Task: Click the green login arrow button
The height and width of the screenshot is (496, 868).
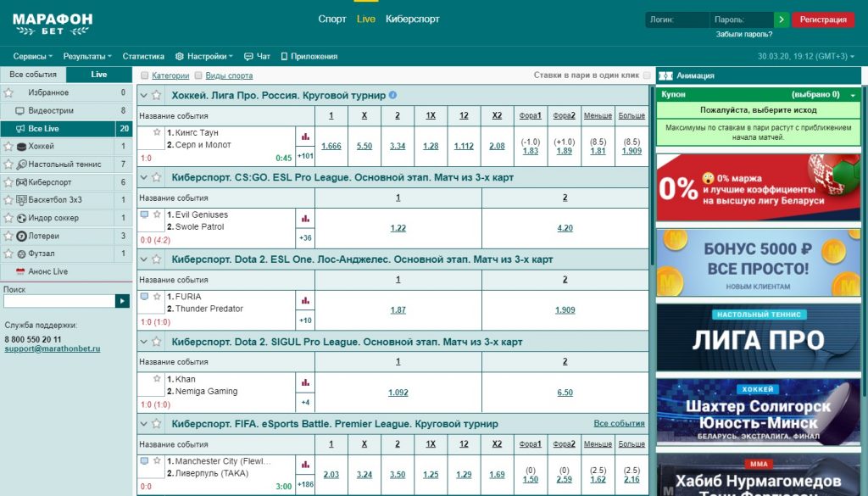Action: (x=782, y=20)
